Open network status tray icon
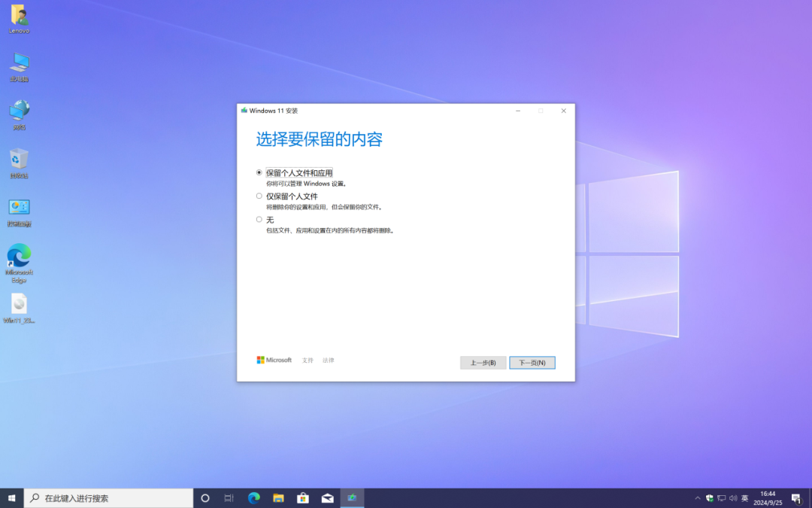The image size is (812, 508). click(721, 498)
